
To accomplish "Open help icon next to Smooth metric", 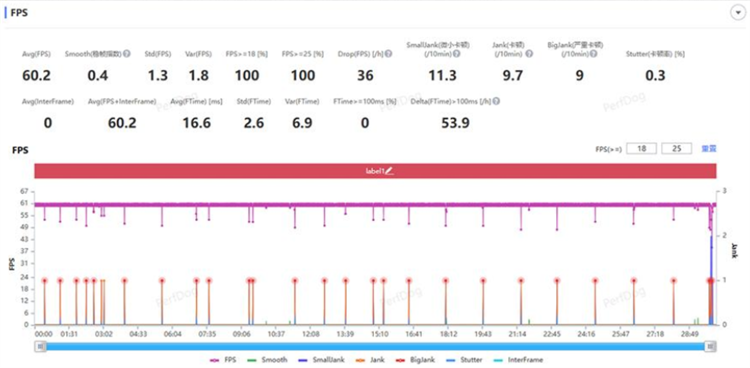I will coord(126,54).
